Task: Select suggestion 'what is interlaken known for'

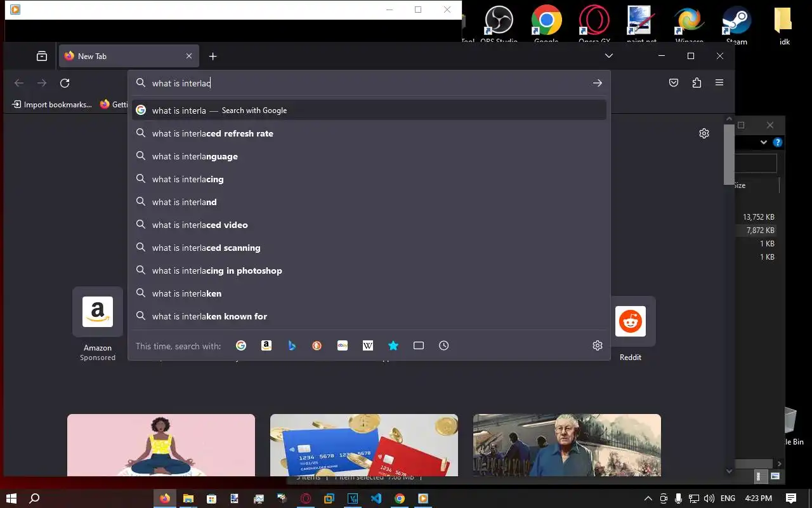Action: point(369,316)
